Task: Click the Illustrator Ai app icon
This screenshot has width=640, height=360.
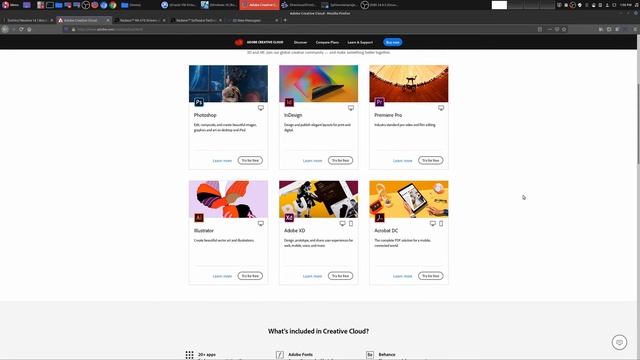Action: (x=199, y=218)
